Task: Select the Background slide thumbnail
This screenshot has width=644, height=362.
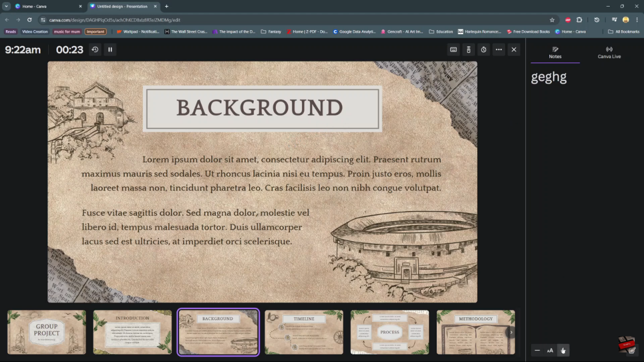Action: 218,332
